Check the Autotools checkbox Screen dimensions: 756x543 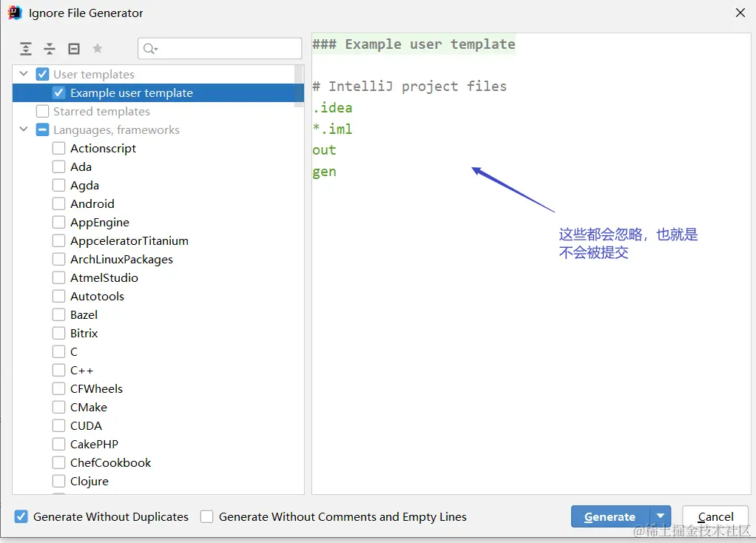coord(59,296)
